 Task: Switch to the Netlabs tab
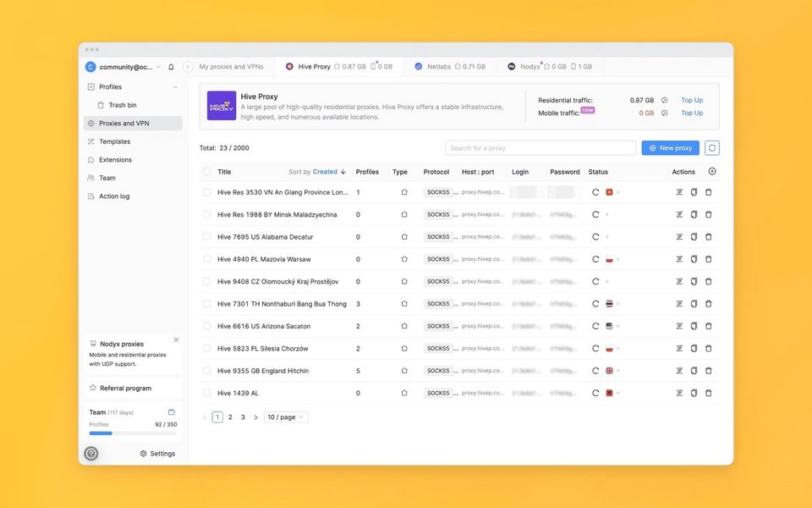coord(451,66)
